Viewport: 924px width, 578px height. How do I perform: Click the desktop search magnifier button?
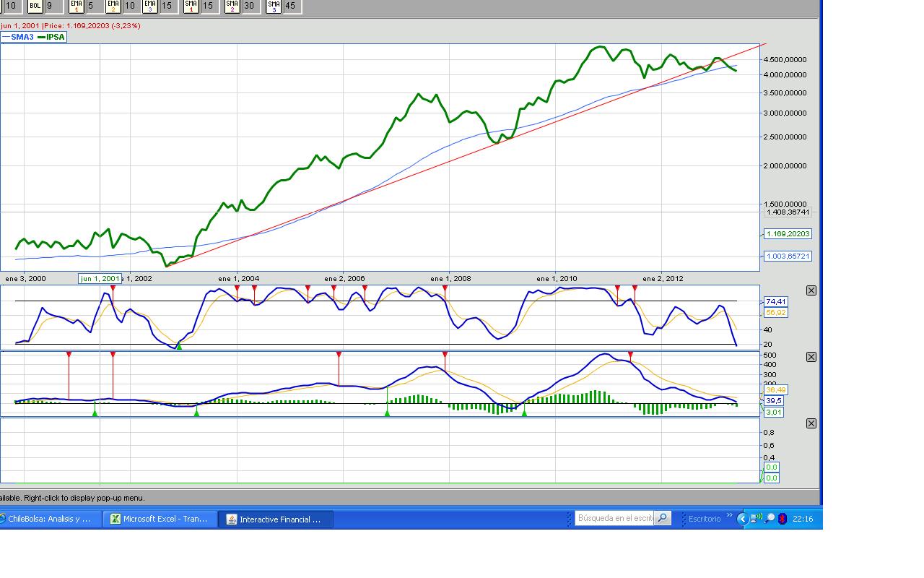click(662, 518)
